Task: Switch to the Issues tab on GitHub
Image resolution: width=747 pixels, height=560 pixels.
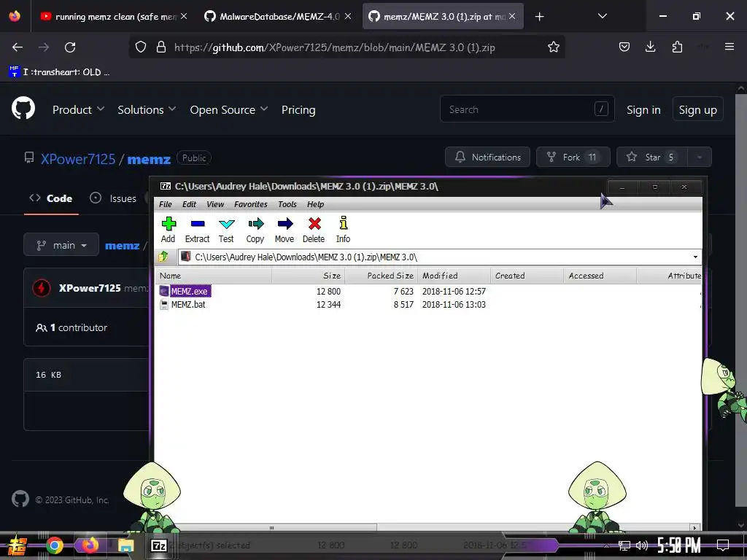Action: click(113, 198)
